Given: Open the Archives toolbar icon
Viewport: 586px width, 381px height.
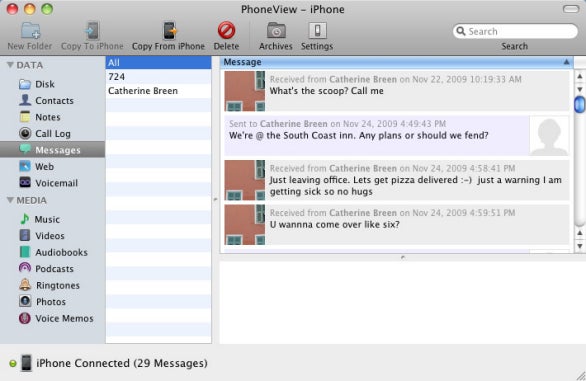Looking at the screenshot, I should [x=276, y=31].
